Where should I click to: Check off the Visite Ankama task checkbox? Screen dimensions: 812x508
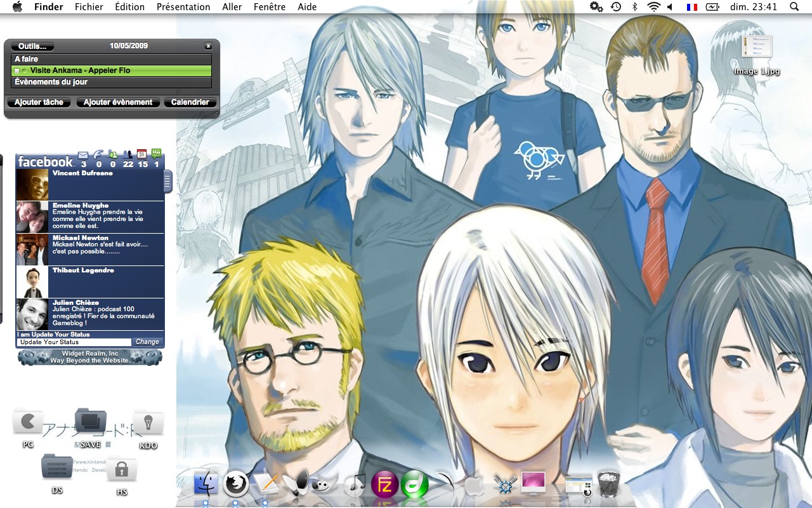16,70
